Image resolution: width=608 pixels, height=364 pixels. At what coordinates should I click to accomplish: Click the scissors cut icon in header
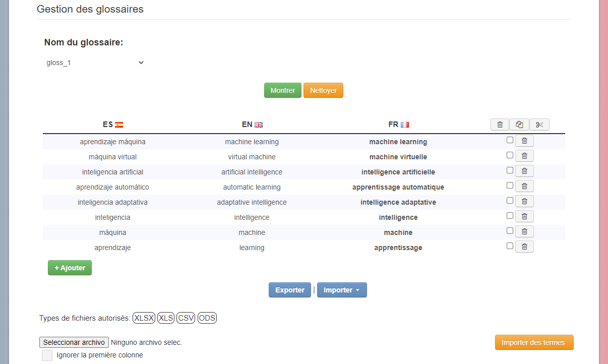pos(539,125)
